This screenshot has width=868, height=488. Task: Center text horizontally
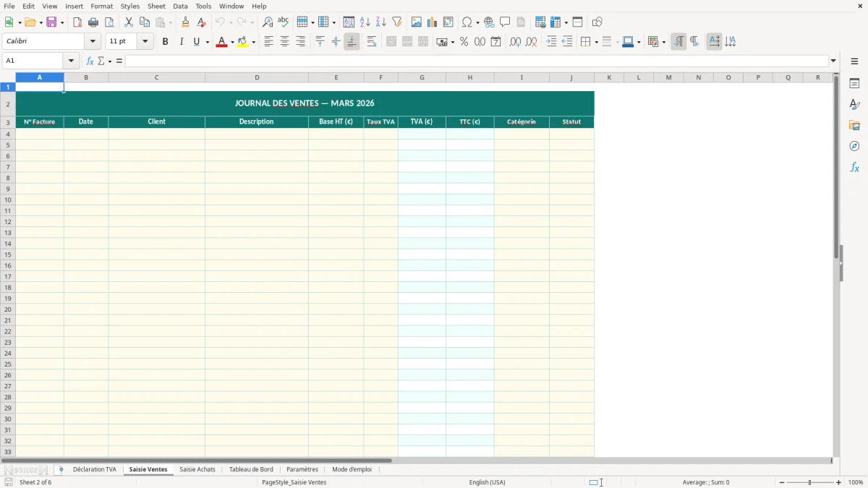(284, 42)
